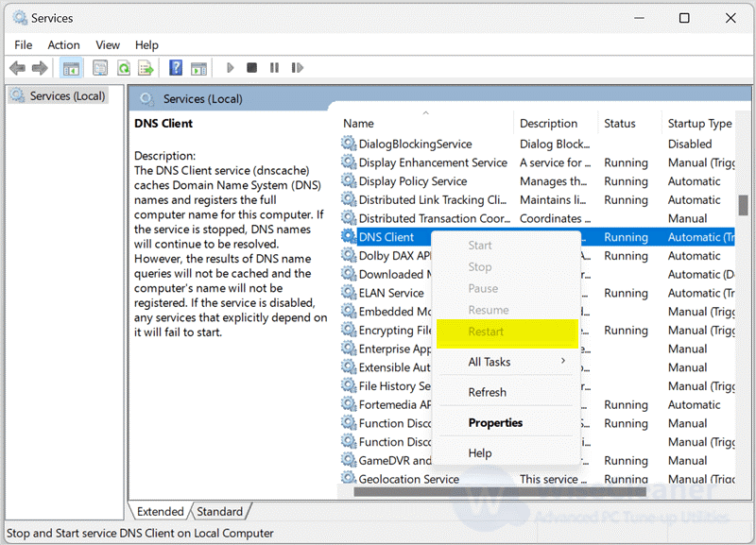Select the "Fortemedia AP" service name
This screenshot has width=756, height=545.
tap(395, 404)
